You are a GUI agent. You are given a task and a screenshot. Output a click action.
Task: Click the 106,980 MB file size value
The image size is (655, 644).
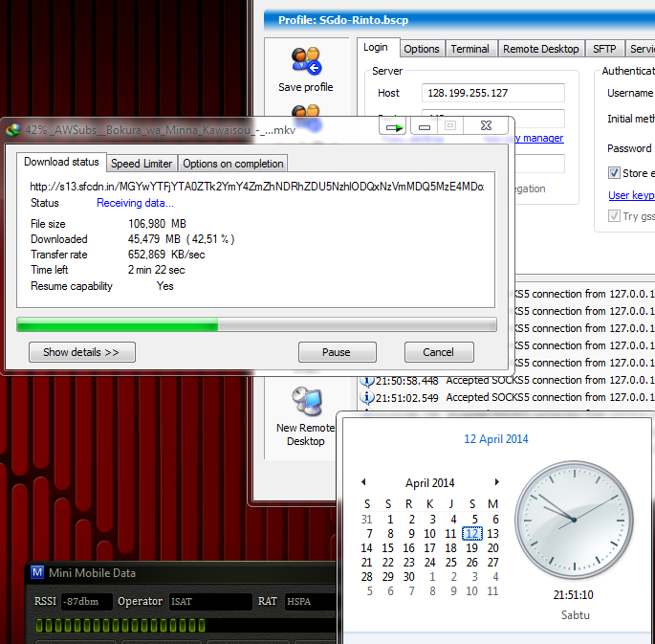[x=157, y=224]
